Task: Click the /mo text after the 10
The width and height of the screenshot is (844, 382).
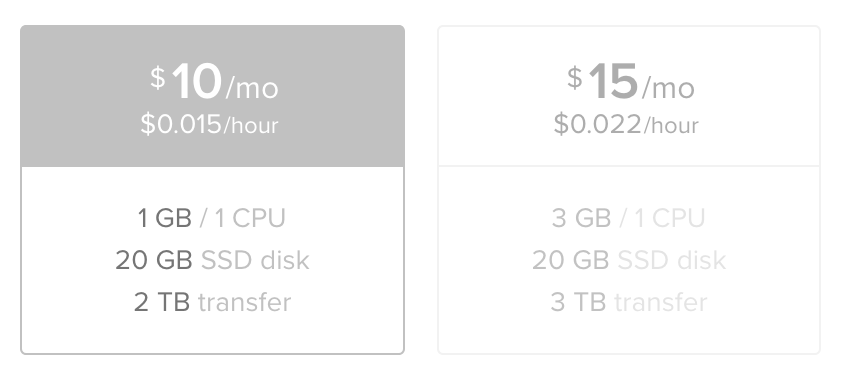Action: click(x=251, y=88)
